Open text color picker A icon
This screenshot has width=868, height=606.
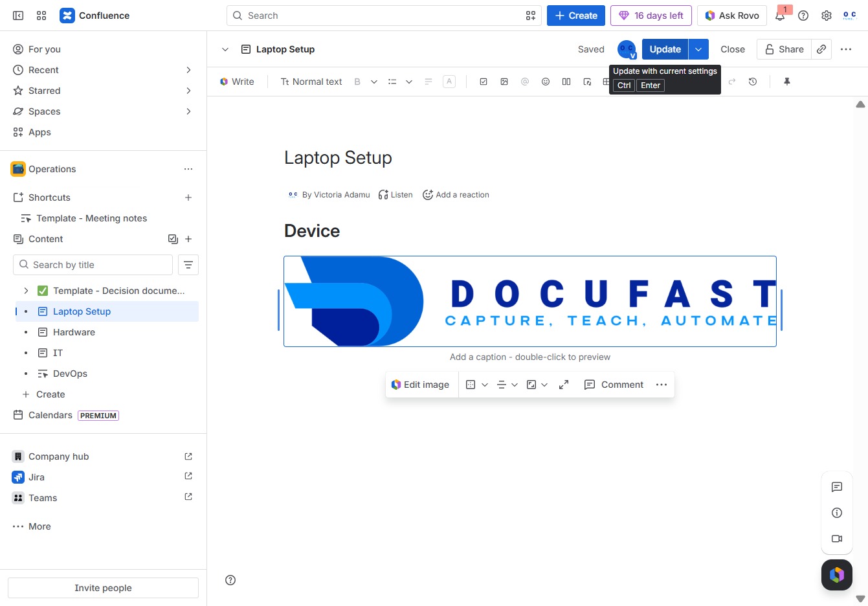coord(449,82)
